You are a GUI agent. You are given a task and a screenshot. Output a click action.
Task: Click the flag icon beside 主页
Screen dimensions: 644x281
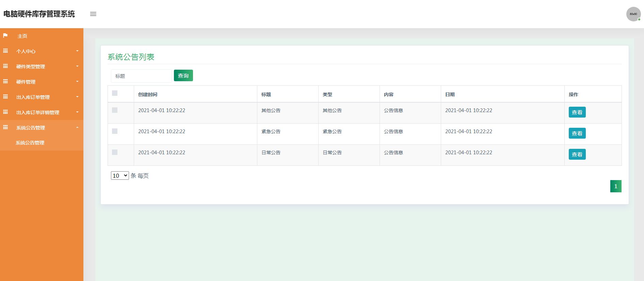(x=5, y=35)
